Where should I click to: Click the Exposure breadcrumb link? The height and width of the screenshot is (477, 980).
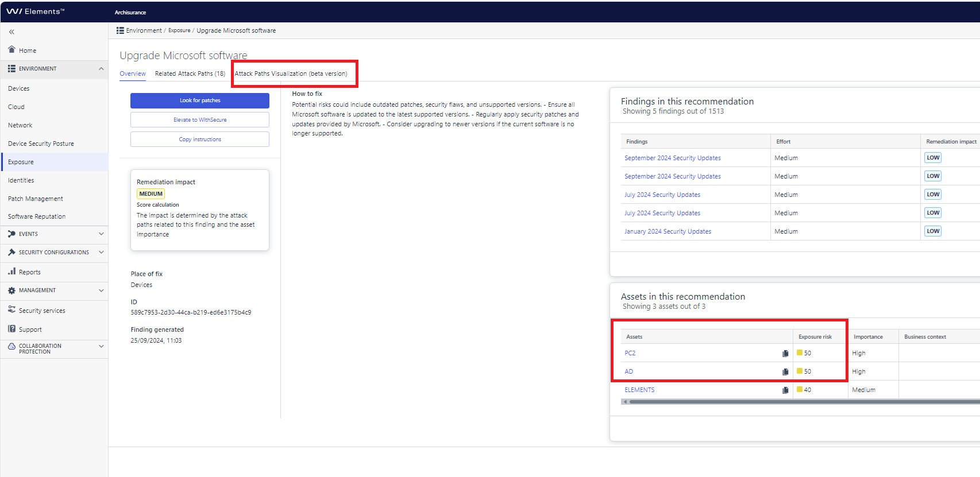click(x=179, y=30)
